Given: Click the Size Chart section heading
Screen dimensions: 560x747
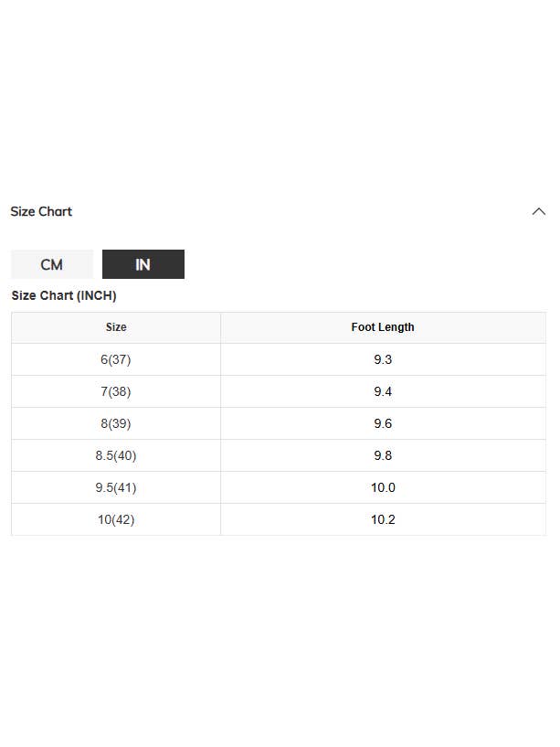Looking at the screenshot, I should pyautogui.click(x=41, y=211).
